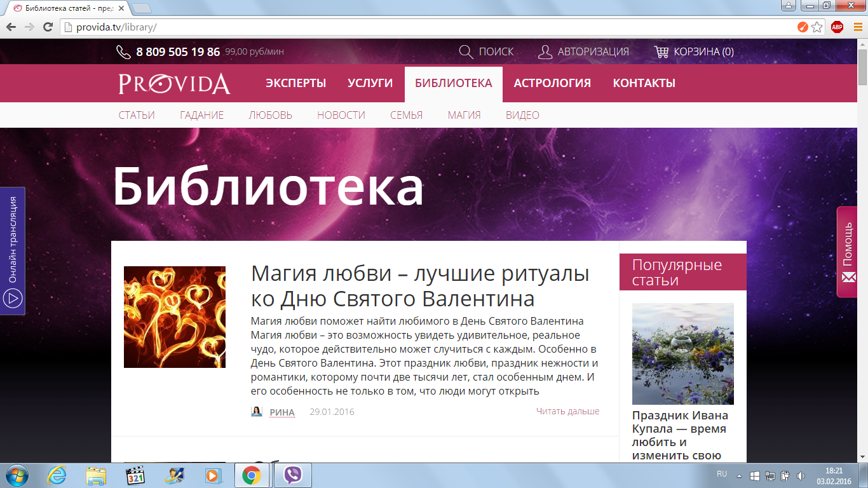Click the orange extension icon in address bar
868x488 pixels.
(x=803, y=27)
